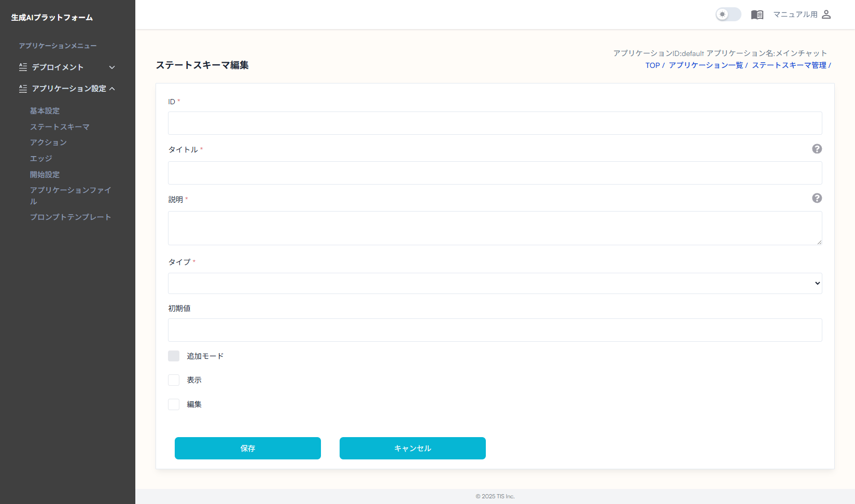
Task: Check the 表示 checkbox
Action: pyautogui.click(x=174, y=380)
